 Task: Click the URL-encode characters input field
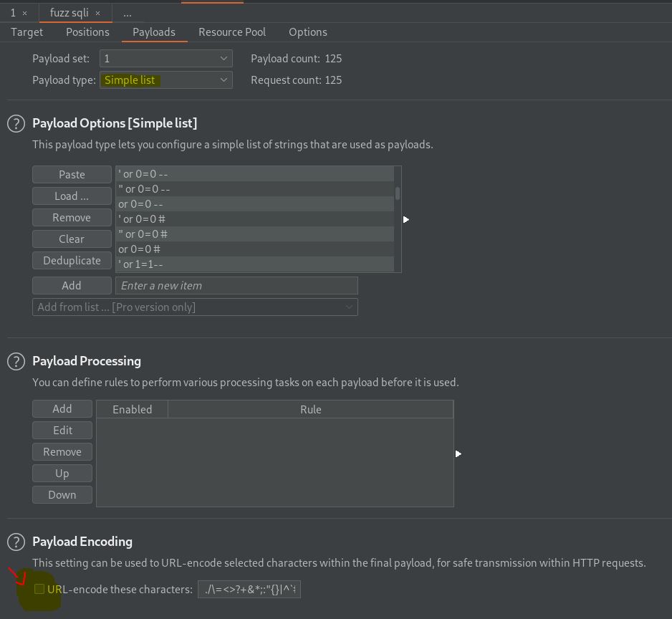[249, 590]
